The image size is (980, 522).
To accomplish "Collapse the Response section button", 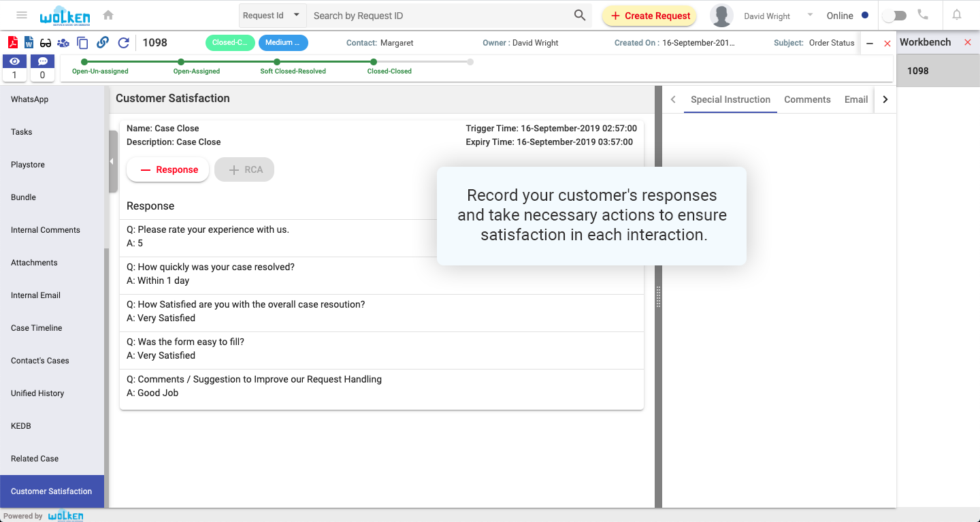I will [168, 170].
